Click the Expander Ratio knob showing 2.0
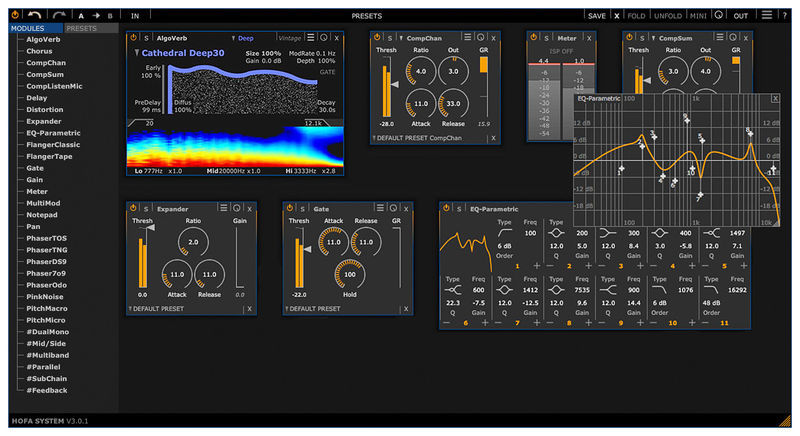 point(193,242)
